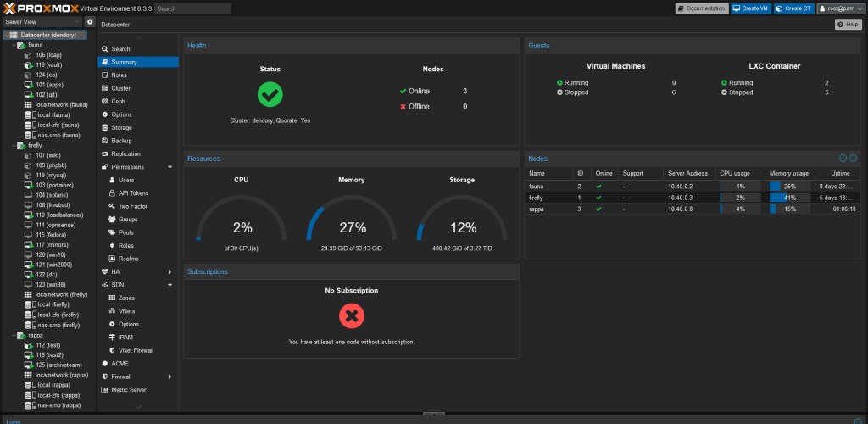868x424 pixels.
Task: Click the Nodes panel down-arrow toggle icon
Action: click(x=853, y=159)
